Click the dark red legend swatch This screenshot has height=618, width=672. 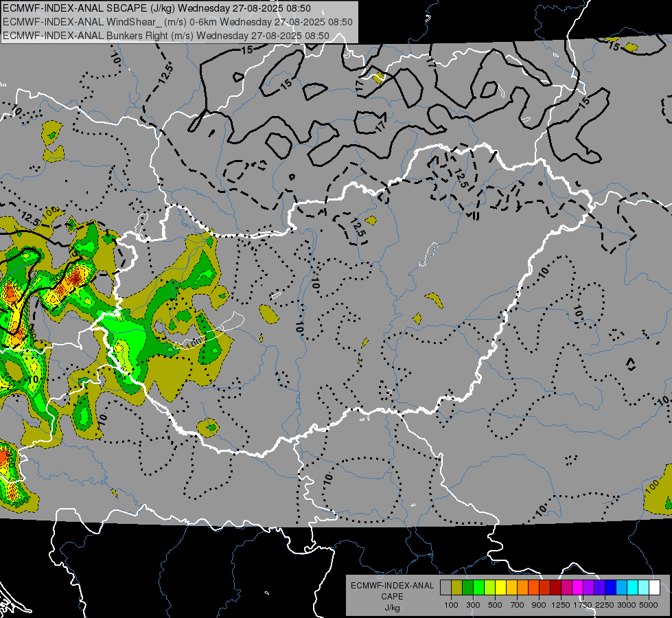[555, 588]
